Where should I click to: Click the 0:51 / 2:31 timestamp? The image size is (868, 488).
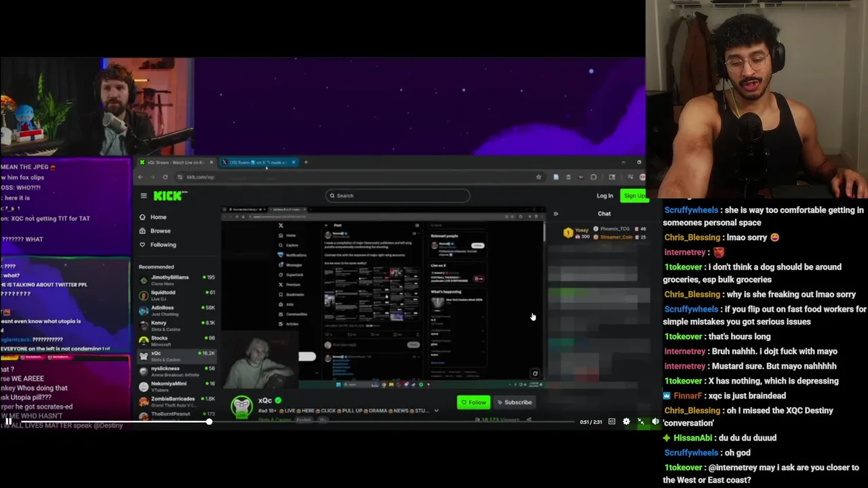(591, 422)
